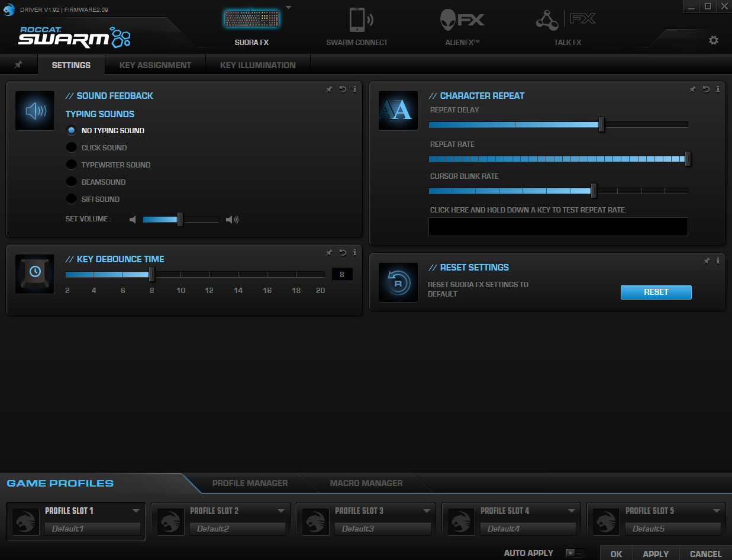Pin the Character Repeat panel
The width and height of the screenshot is (732, 560).
pyautogui.click(x=692, y=89)
